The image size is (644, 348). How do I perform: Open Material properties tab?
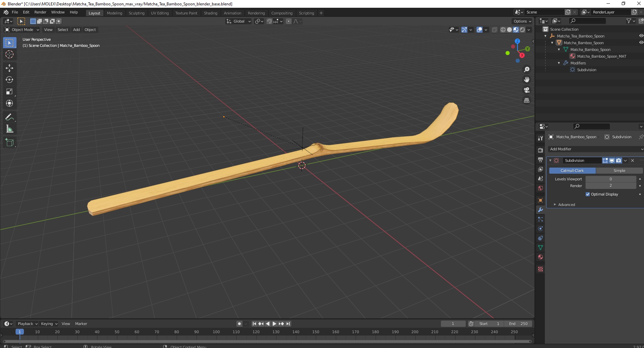click(x=540, y=257)
